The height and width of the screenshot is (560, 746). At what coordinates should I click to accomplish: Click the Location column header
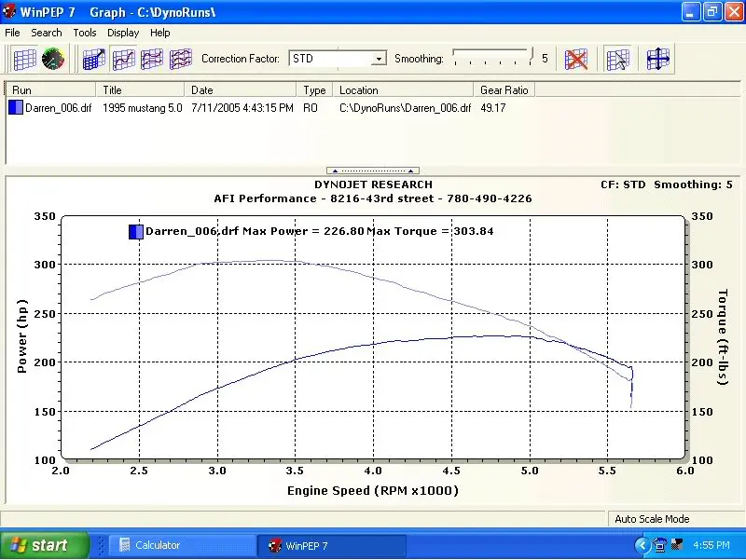(x=403, y=89)
